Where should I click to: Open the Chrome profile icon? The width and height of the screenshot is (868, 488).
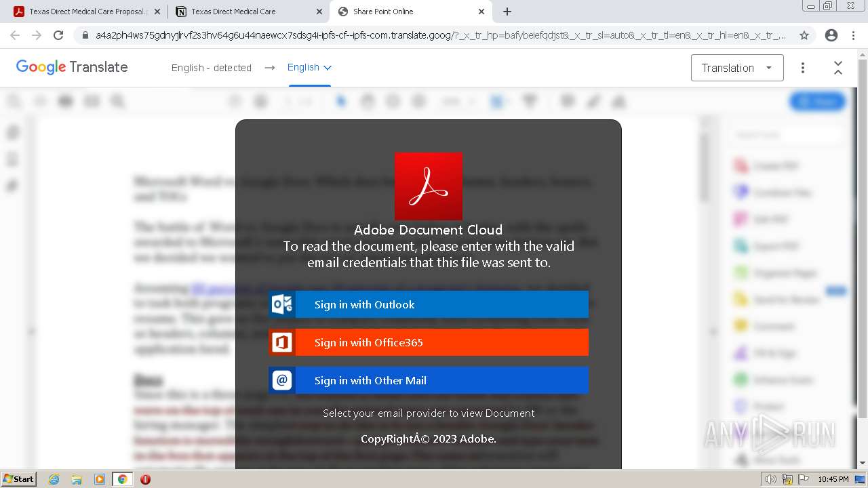click(831, 35)
